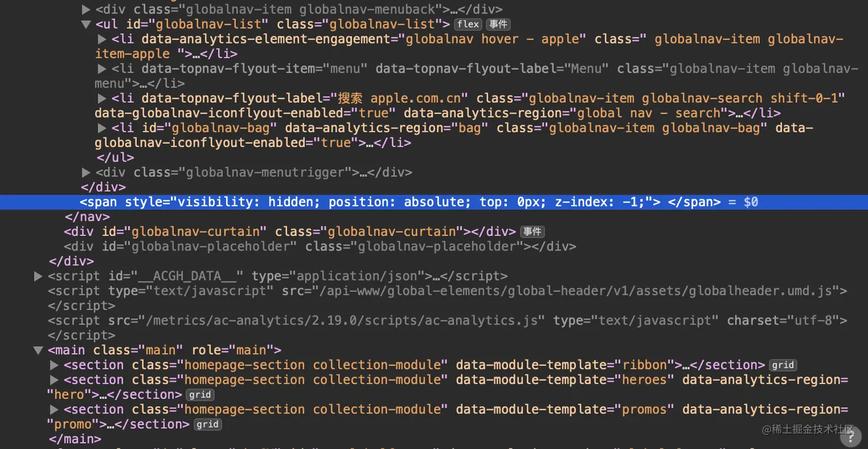Select the closing </nav> tag
Viewport: 868px width, 449px height.
tap(87, 217)
